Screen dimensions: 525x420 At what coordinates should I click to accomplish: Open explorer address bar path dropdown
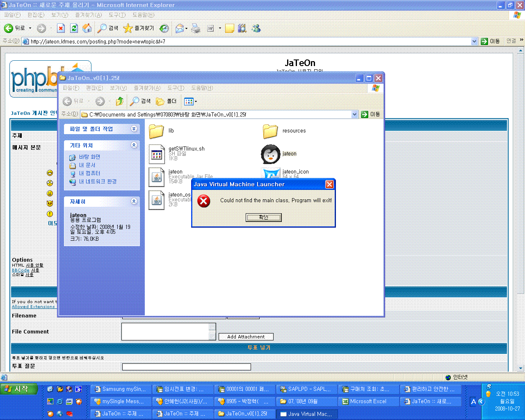[x=355, y=114]
